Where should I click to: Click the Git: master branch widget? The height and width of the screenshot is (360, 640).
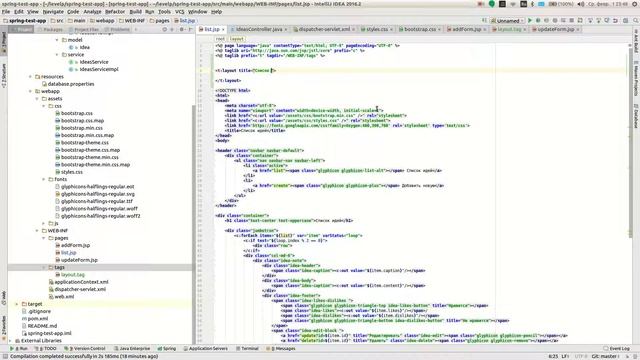(606, 356)
